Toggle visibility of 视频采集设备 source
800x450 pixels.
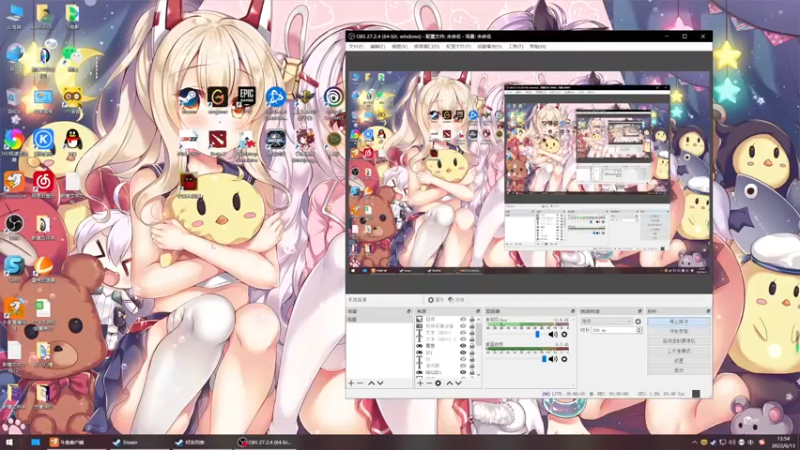pos(463,326)
